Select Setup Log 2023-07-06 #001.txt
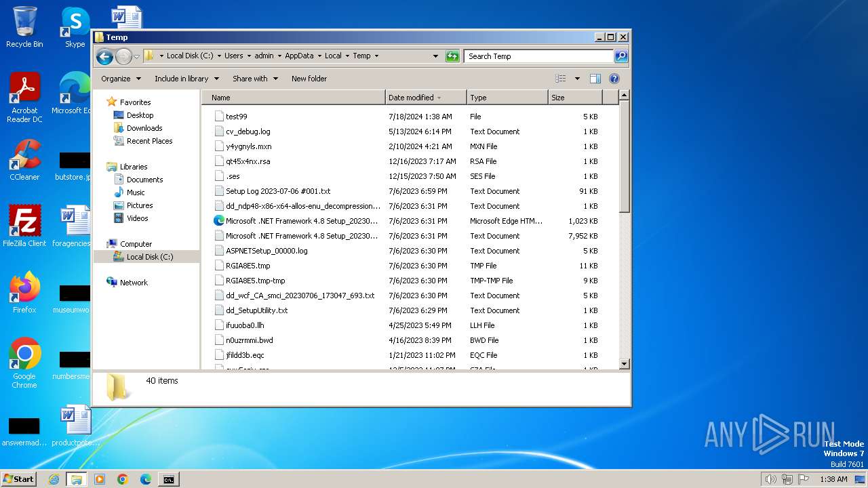This screenshot has width=868, height=488. click(278, 191)
